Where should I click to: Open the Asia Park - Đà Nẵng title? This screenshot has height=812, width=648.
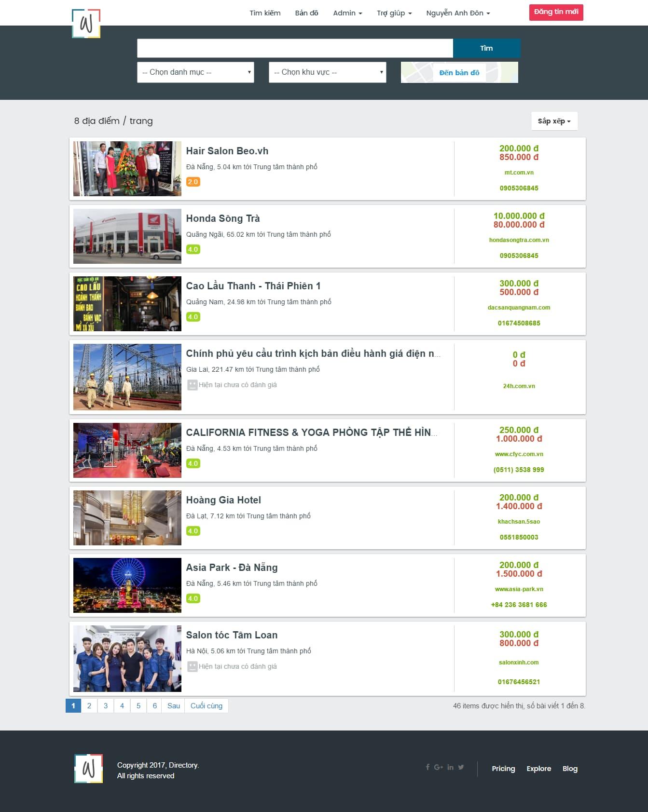(232, 568)
